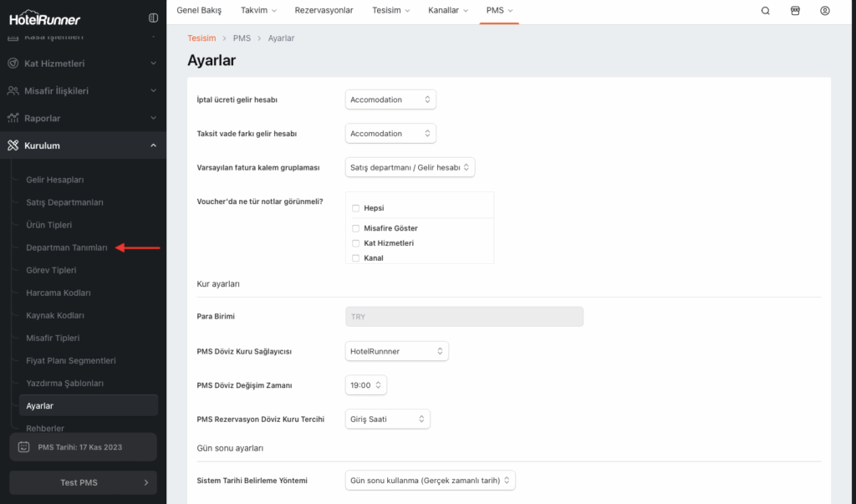Click the Raporlar chart icon

[13, 118]
